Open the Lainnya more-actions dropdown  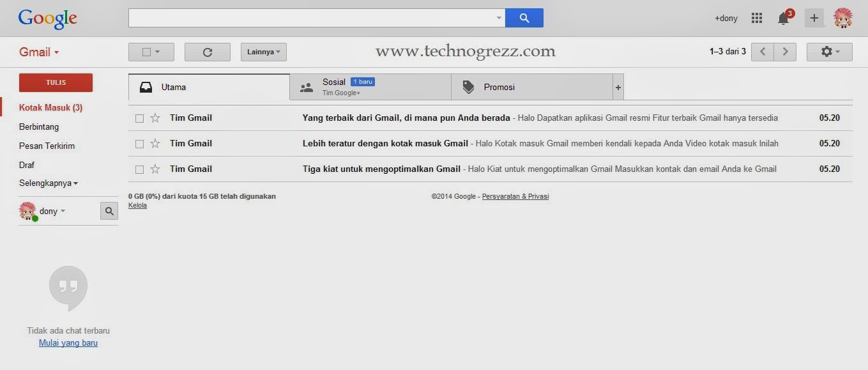(264, 52)
